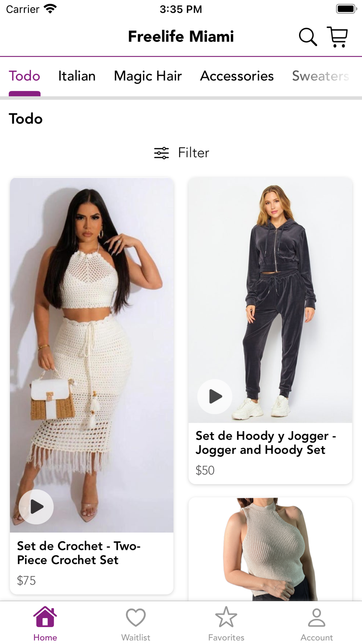This screenshot has height=644, width=362.
Task: Open the search magnifier icon
Action: pos(308,37)
